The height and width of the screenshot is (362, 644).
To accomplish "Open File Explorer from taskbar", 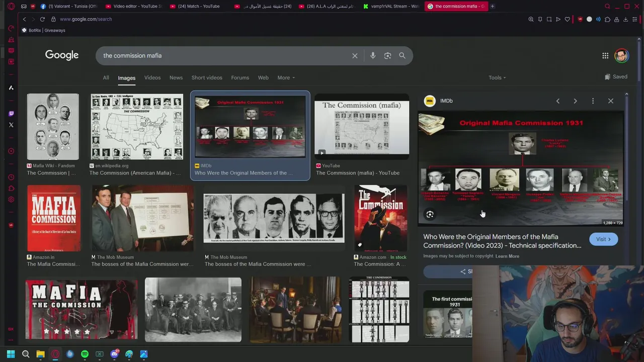I will point(40,354).
